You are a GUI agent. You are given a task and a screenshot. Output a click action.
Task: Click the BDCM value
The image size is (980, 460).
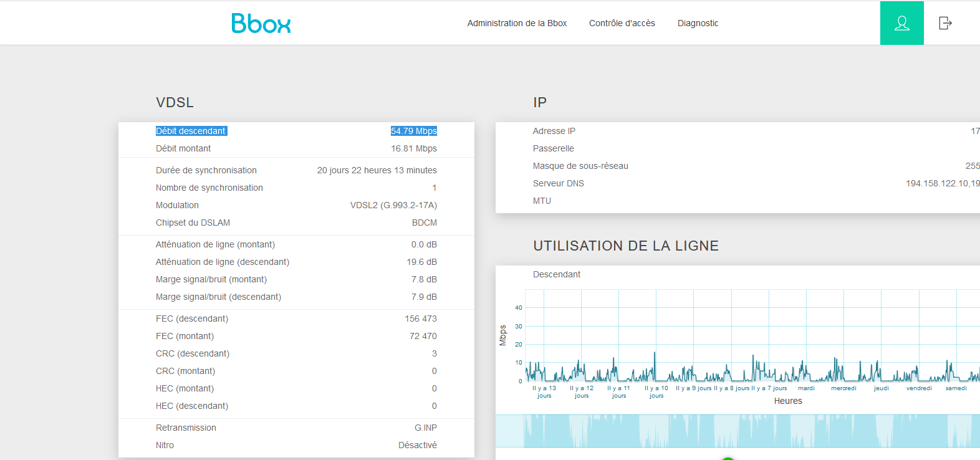tap(425, 223)
